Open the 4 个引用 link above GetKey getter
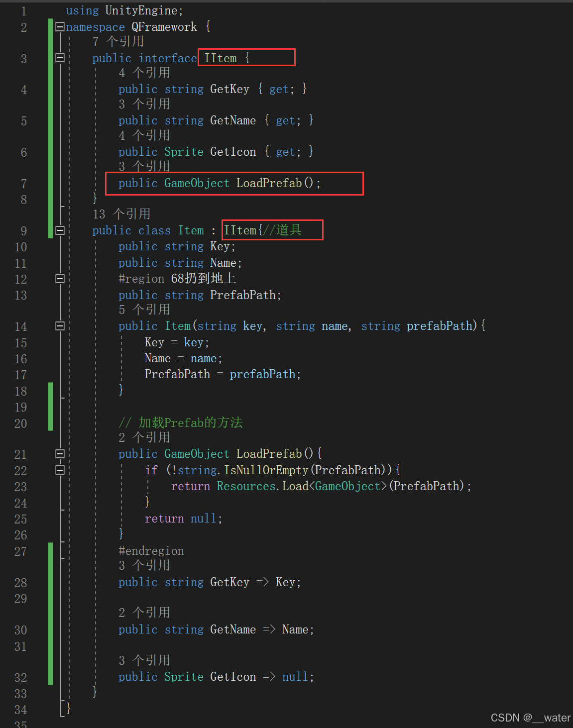Viewport: 573px width, 728px height. coord(144,73)
